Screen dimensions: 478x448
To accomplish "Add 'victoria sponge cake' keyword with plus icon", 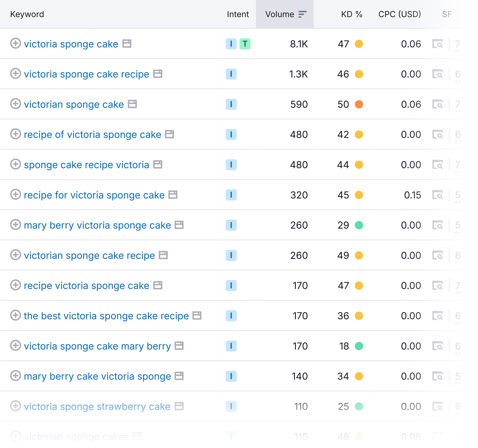I will (16, 44).
